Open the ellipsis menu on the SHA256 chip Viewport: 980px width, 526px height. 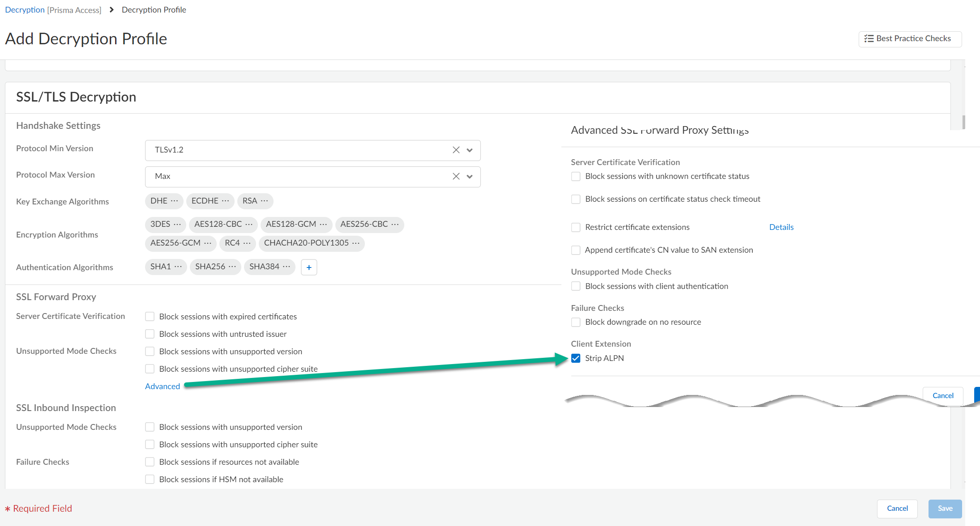point(232,267)
